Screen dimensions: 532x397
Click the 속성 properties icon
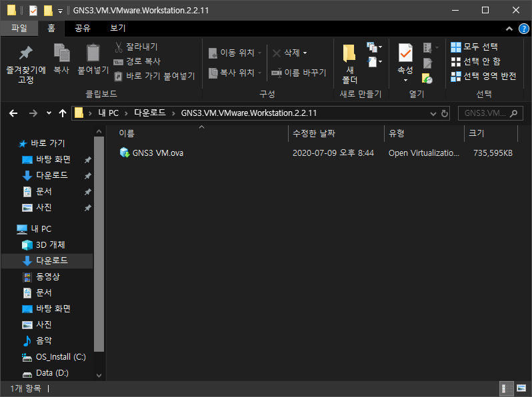[405, 53]
